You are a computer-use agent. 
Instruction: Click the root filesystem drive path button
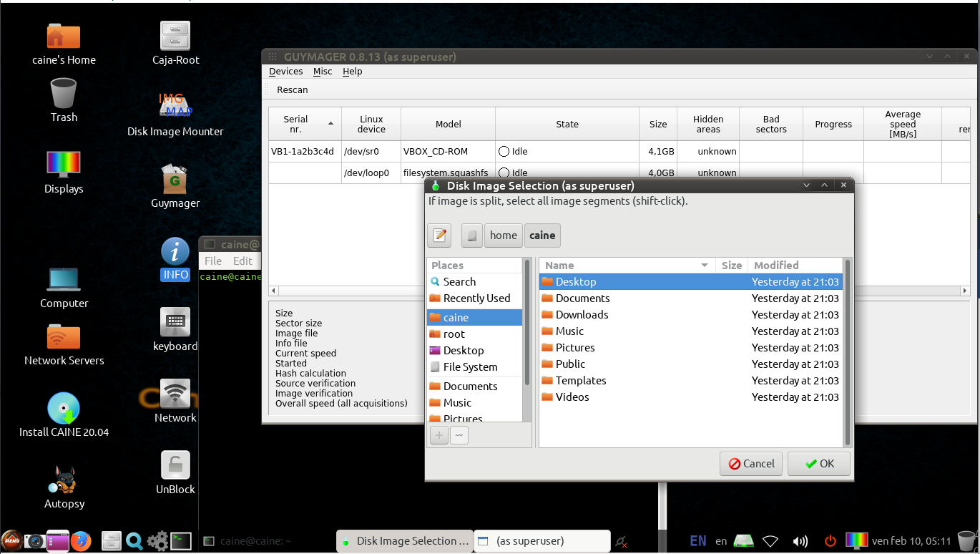[x=471, y=235]
